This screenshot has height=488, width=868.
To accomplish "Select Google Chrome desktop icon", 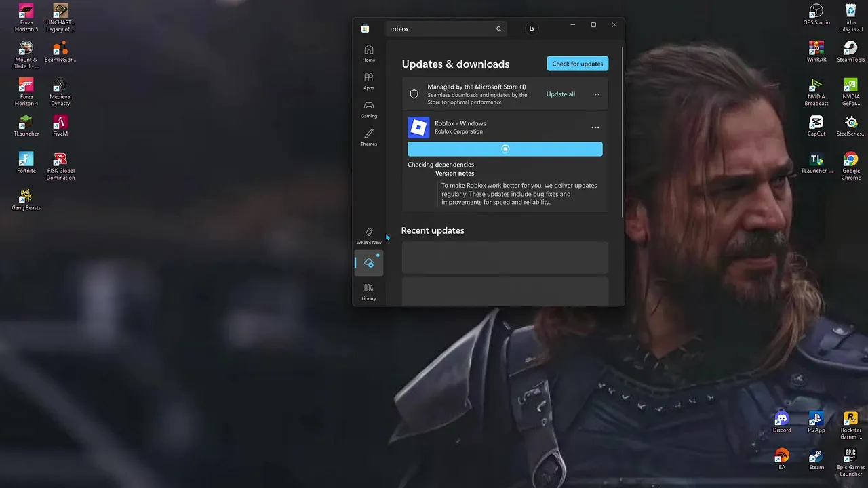I will (x=851, y=167).
